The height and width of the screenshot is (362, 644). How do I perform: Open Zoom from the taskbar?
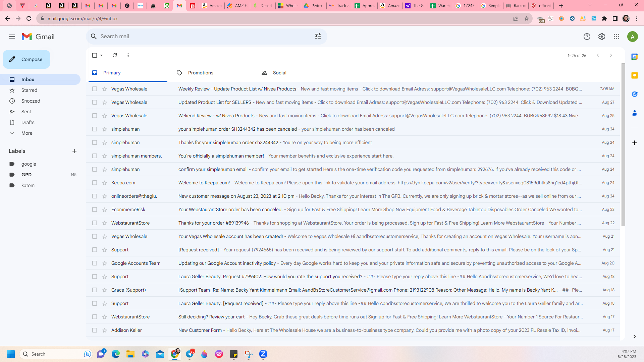coord(263,354)
